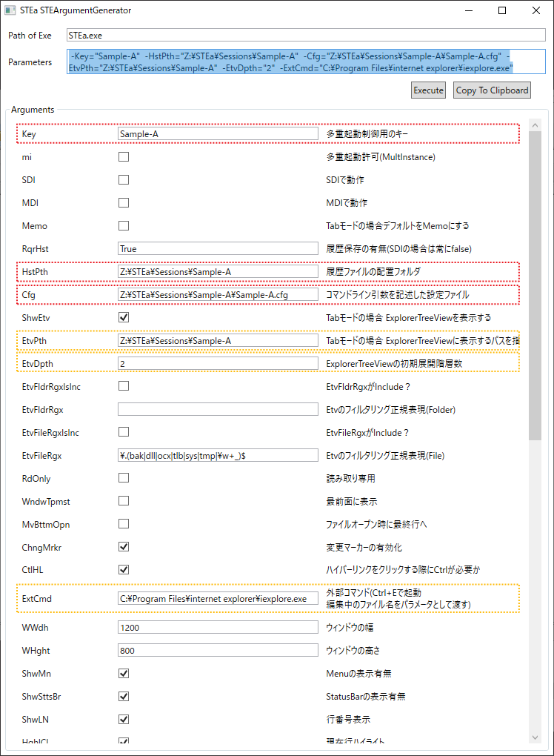Click the 'Arguments' group header

[33, 110]
